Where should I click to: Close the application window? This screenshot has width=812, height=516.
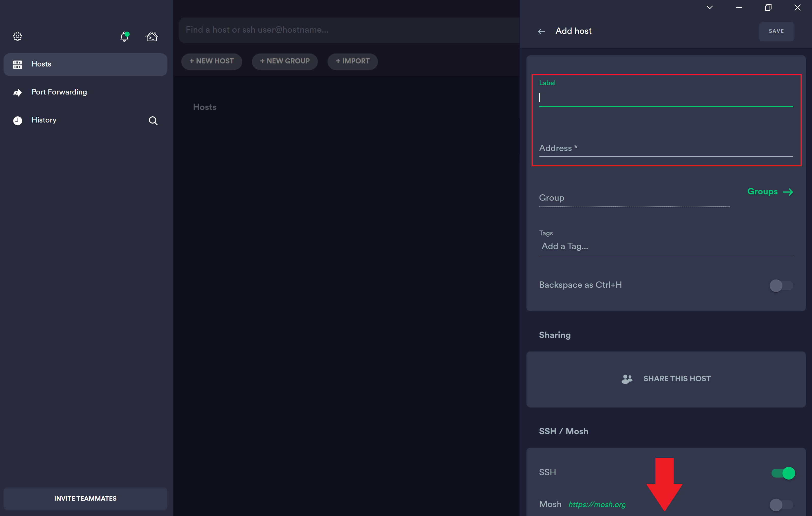coord(797,7)
